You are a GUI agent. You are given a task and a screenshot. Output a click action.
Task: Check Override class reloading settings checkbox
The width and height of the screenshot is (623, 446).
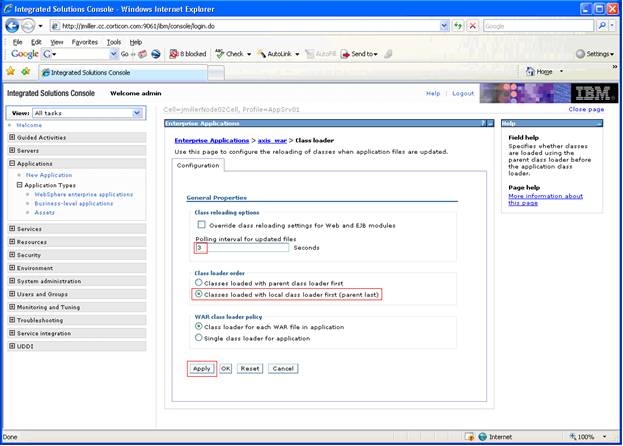(201, 225)
